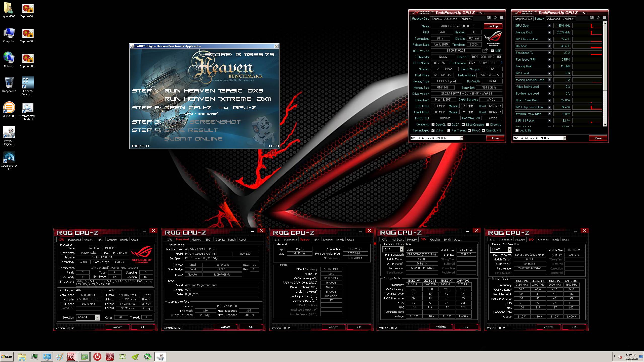Viewport: 644px width, 362px height.
Task: Switch to Advanced tab in the left GPU-Z window
Action: pos(451,19)
